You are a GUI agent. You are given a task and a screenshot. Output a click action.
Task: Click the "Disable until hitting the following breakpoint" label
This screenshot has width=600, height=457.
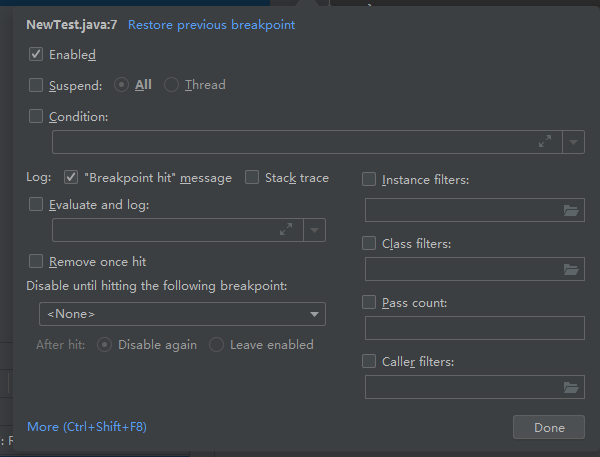(x=157, y=286)
